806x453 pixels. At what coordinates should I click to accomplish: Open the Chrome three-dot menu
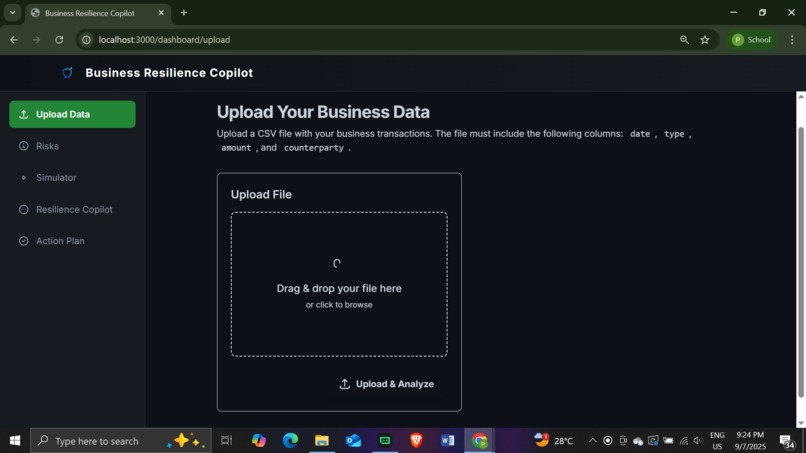[x=792, y=40]
